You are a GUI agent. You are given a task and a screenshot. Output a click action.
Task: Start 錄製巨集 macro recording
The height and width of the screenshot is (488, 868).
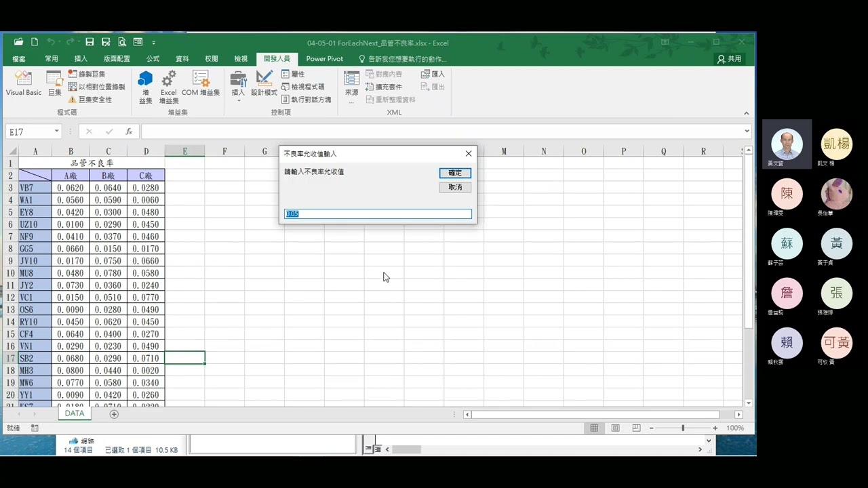[x=87, y=74]
